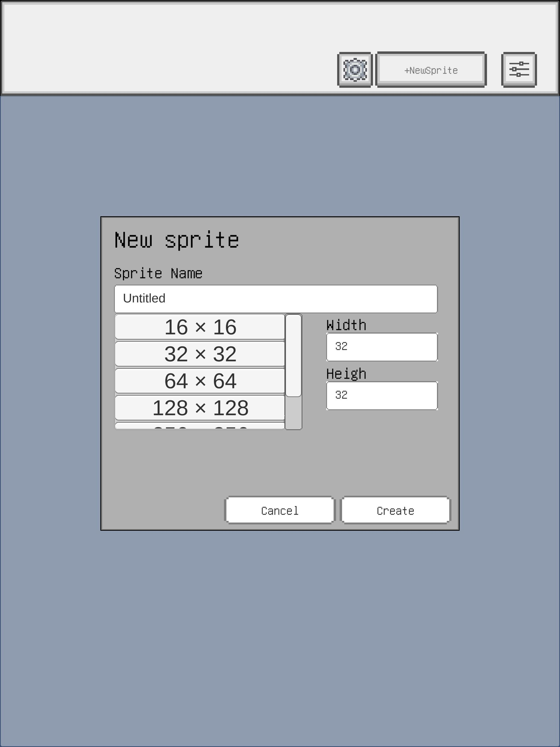Click the Width label

(x=346, y=325)
